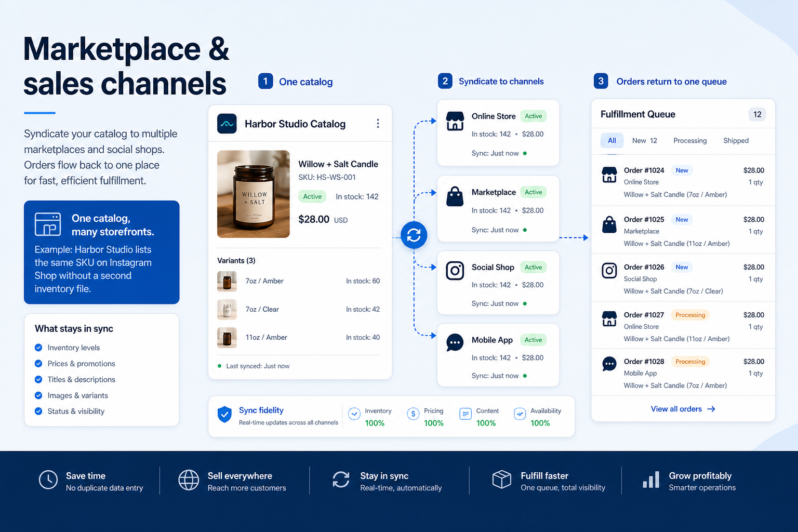Click the Save time clock icon

[x=48, y=480]
